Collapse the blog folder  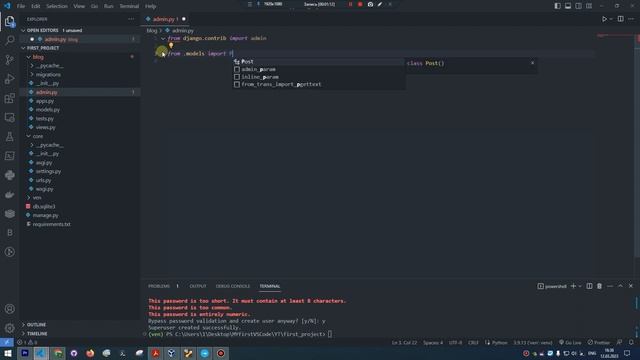click(x=29, y=57)
